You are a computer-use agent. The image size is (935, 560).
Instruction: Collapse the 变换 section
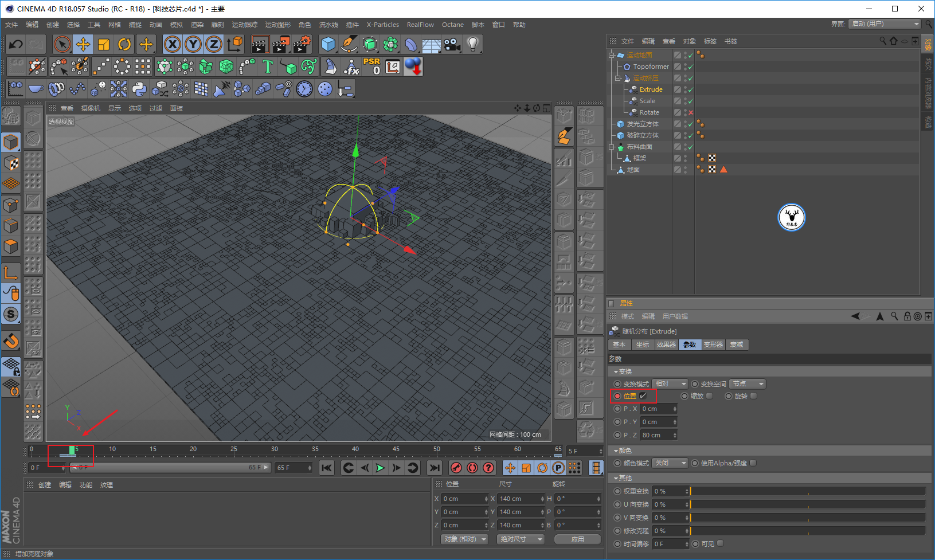click(x=616, y=372)
